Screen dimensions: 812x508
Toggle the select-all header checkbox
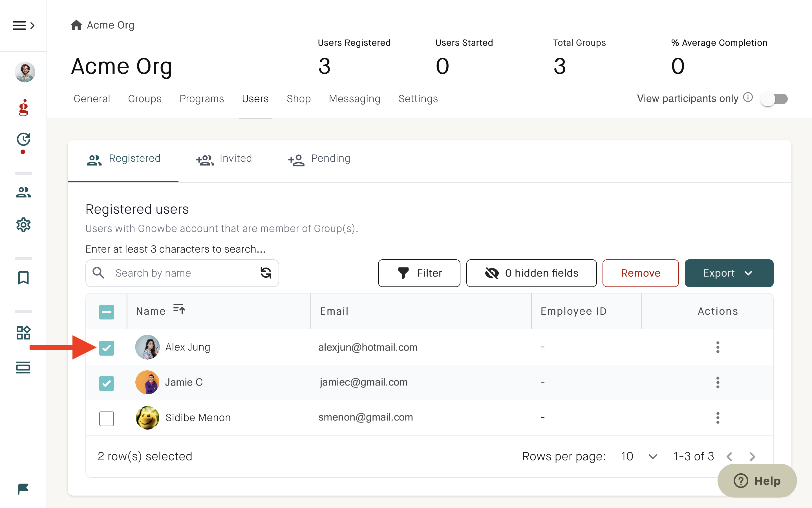106,312
